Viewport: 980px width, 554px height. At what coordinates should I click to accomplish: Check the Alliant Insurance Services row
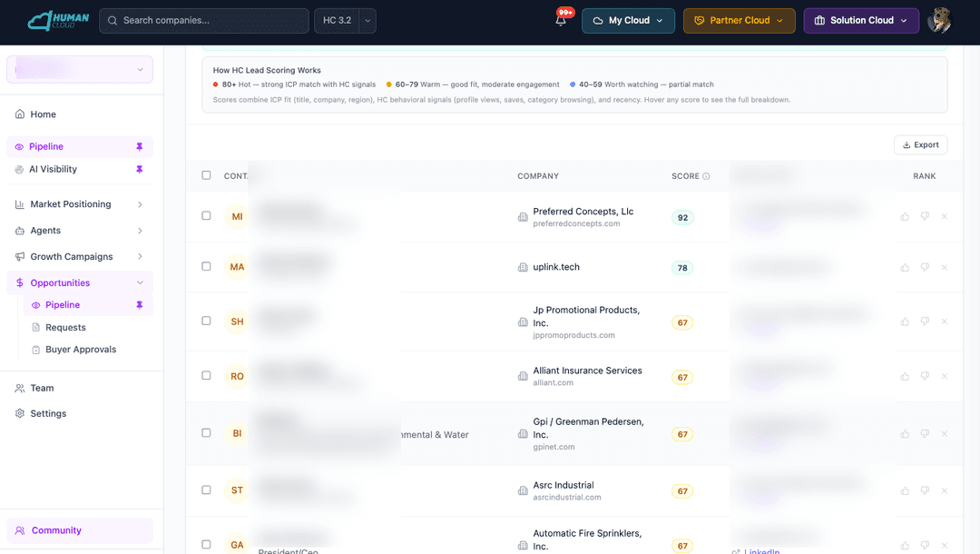tap(206, 376)
